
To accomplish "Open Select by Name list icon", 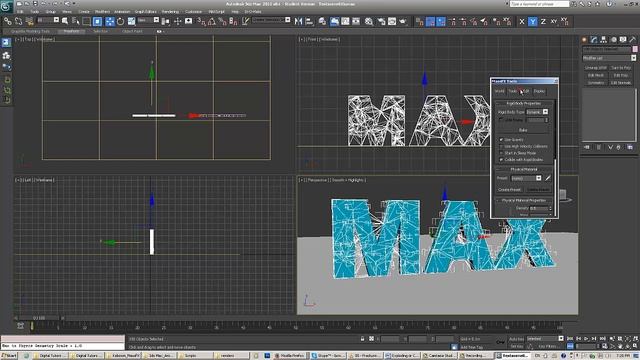I will [76, 21].
